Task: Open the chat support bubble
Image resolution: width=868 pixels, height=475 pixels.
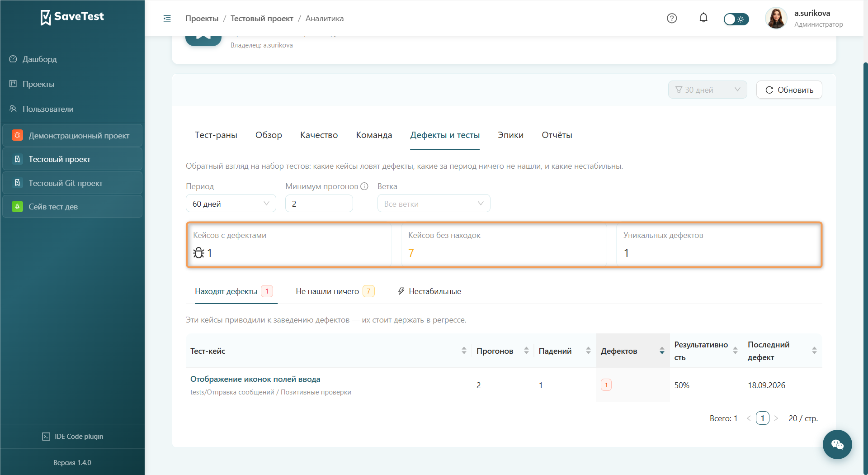Action: point(837,444)
